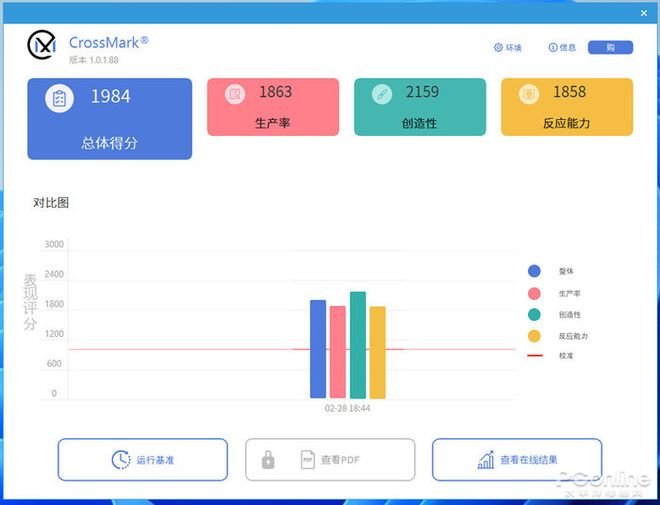660x505 pixels.
Task: Click the clock icon in 运行基准
Action: point(120,460)
